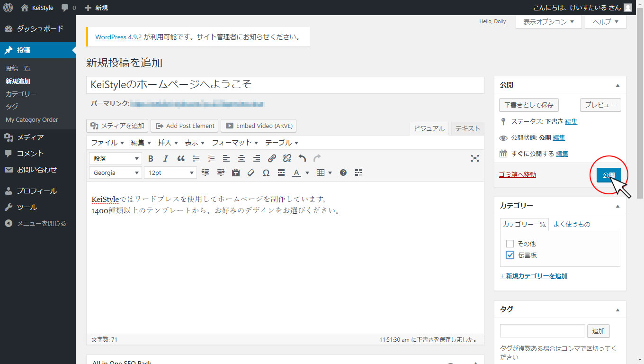
Task: Uncheck the 伝言板 category
Action: point(510,255)
